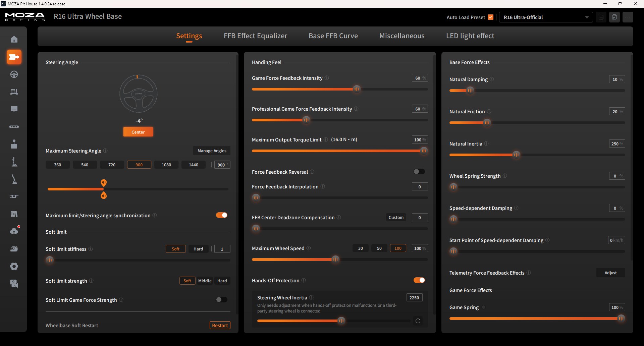
Task: Click the Natural Friction slider handle
Action: [487, 123]
